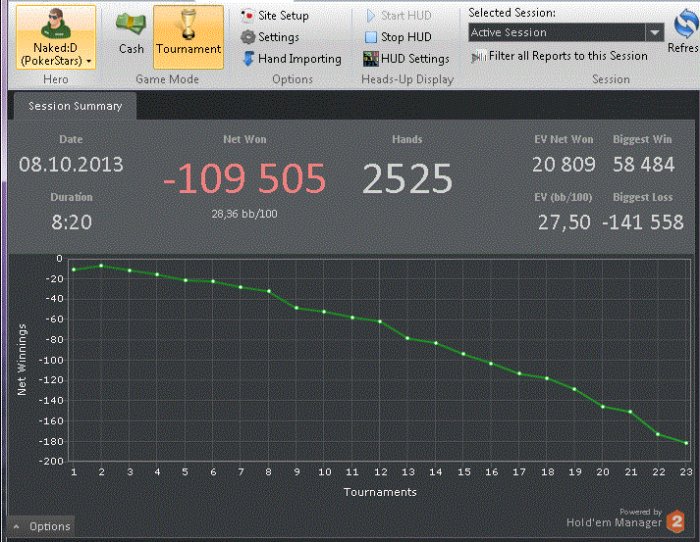Screen dimensions: 700x542
Task: Click the EV Net Won value 20 809
Action: coord(564,165)
